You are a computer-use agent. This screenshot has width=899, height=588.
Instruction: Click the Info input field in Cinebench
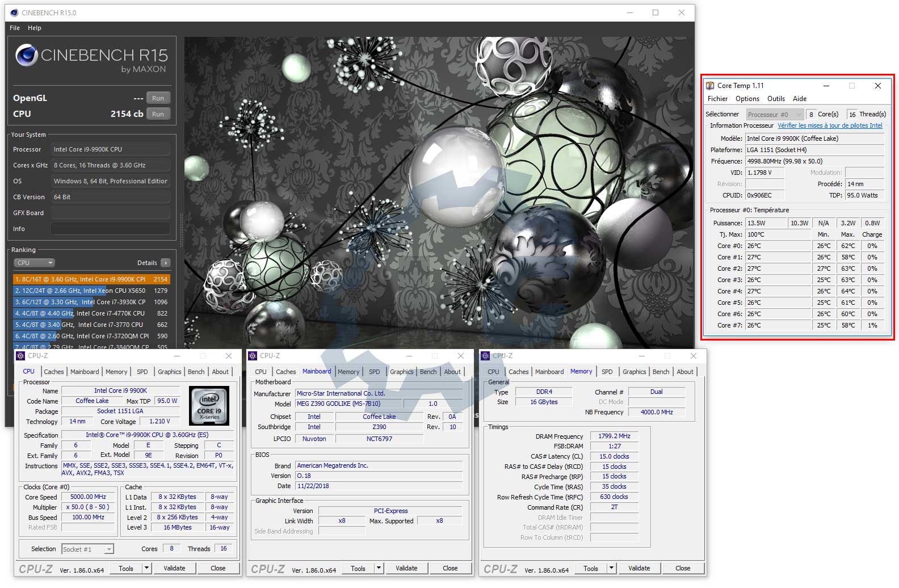(x=111, y=229)
